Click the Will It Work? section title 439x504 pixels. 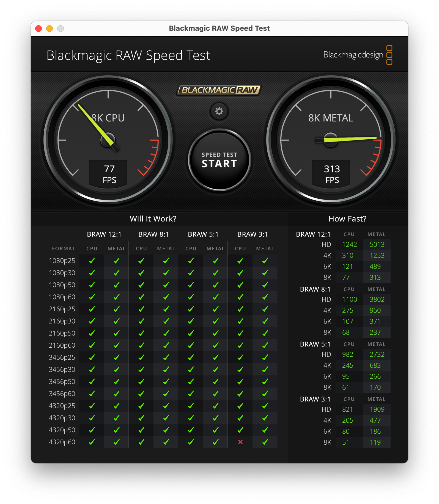pyautogui.click(x=153, y=219)
